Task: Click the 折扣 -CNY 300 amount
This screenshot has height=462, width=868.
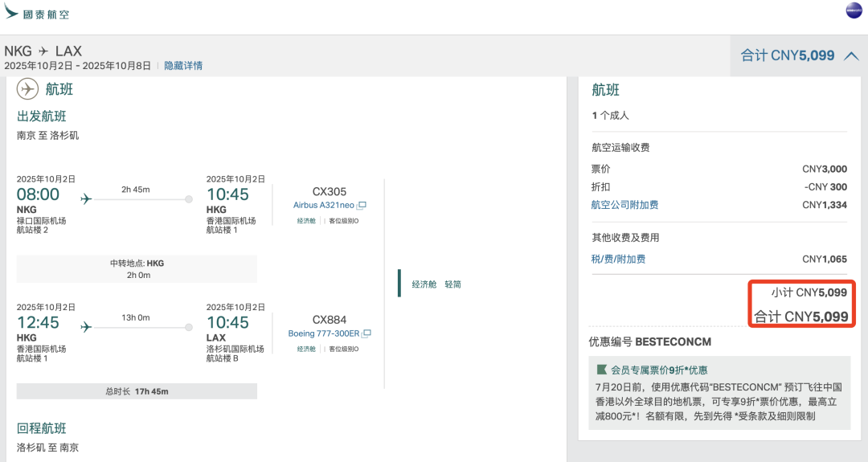Action: [x=825, y=187]
